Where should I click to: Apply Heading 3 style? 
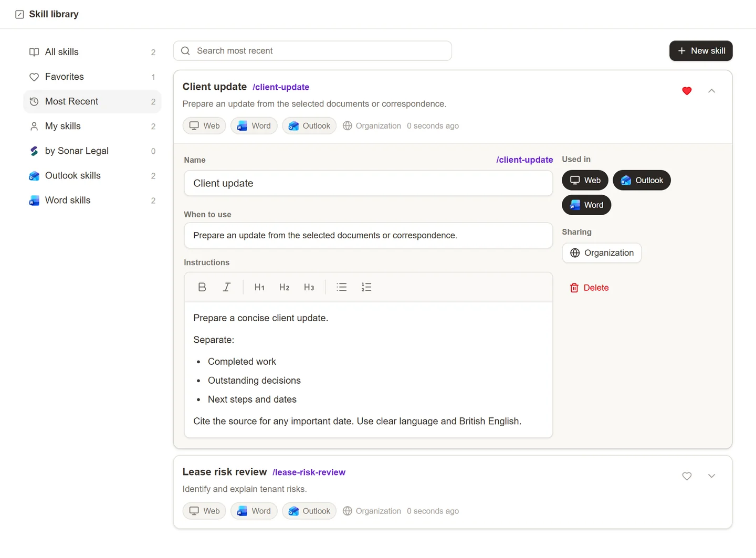(x=309, y=287)
